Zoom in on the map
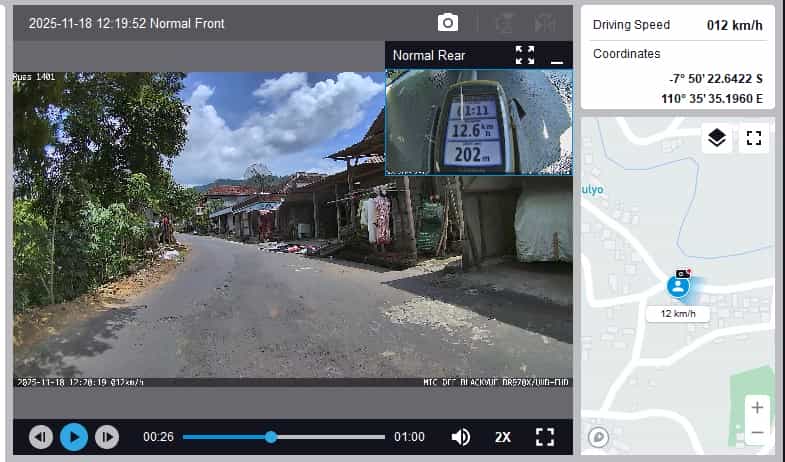Viewport: 785px width, 462px height. (x=757, y=407)
